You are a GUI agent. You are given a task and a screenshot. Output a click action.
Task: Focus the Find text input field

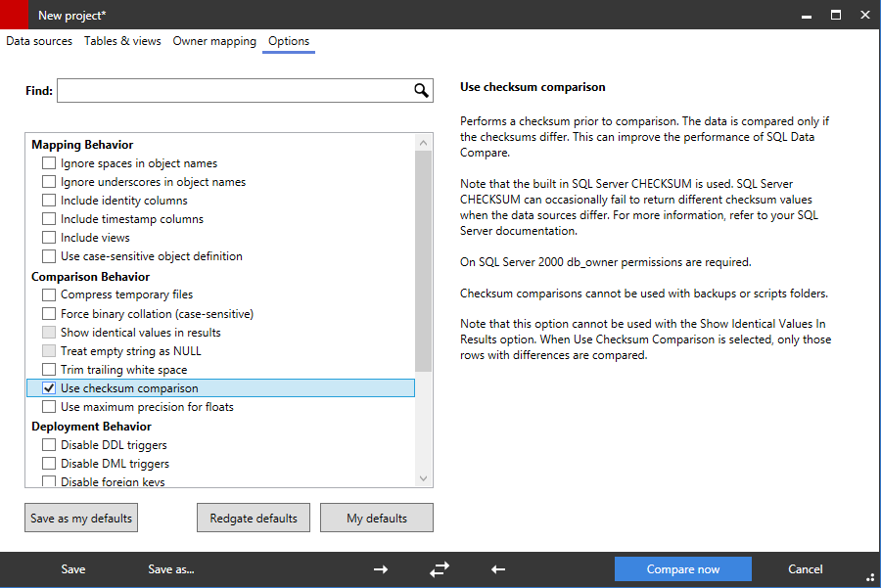pyautogui.click(x=233, y=91)
